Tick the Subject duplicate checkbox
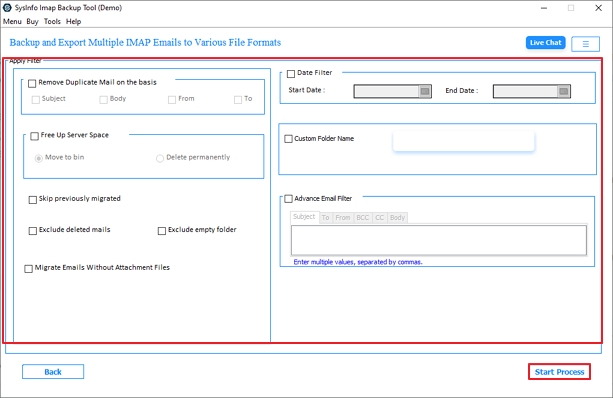Viewport: 613px width, 398px height. tap(36, 100)
